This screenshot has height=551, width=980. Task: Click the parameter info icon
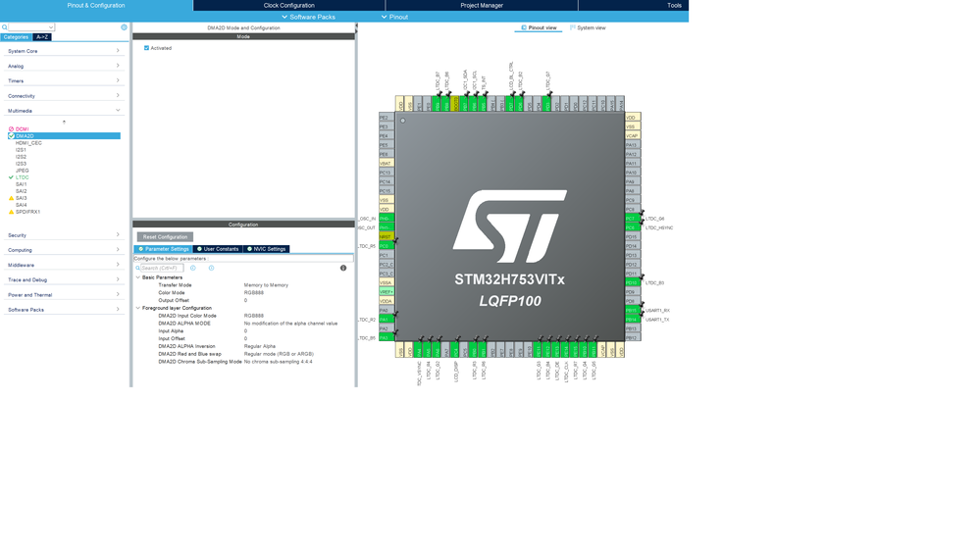click(x=343, y=268)
